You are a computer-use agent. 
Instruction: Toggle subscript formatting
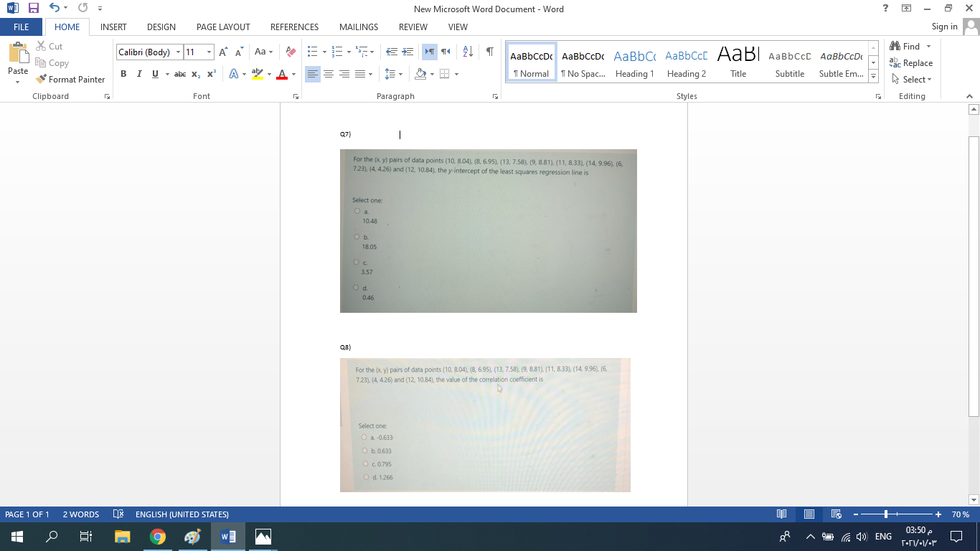coord(195,73)
